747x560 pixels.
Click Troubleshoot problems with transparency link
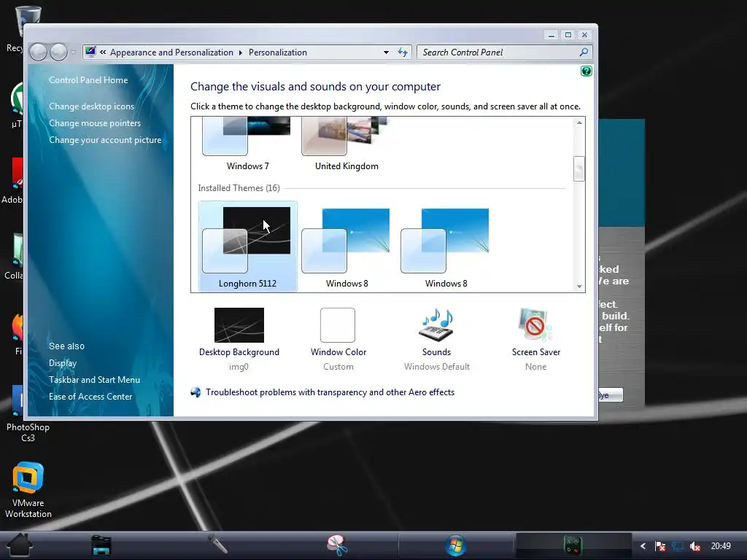click(330, 392)
